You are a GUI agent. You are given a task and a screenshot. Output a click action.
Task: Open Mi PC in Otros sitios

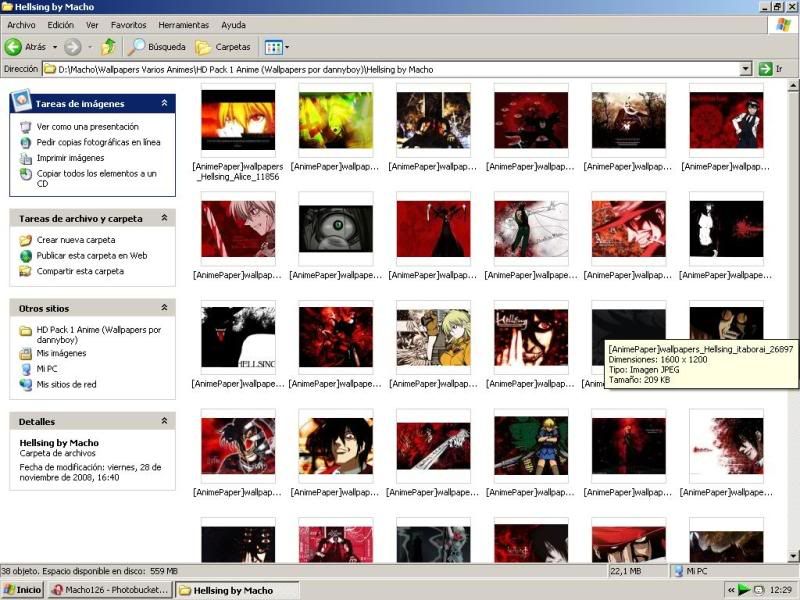47,369
